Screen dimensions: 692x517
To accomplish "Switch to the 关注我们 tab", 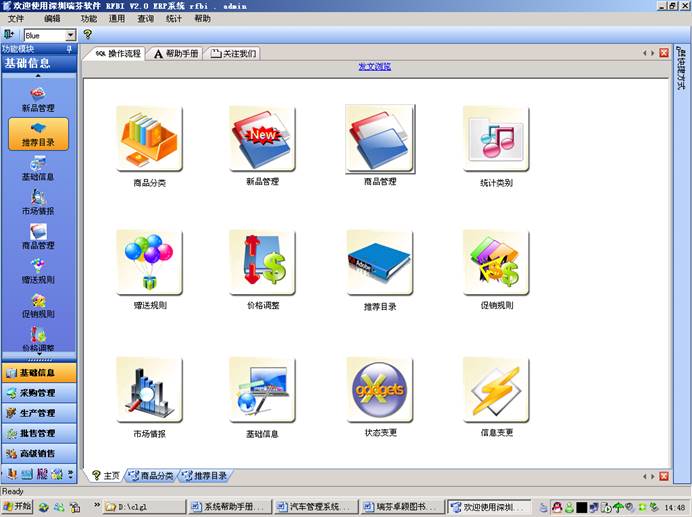I will [x=233, y=53].
